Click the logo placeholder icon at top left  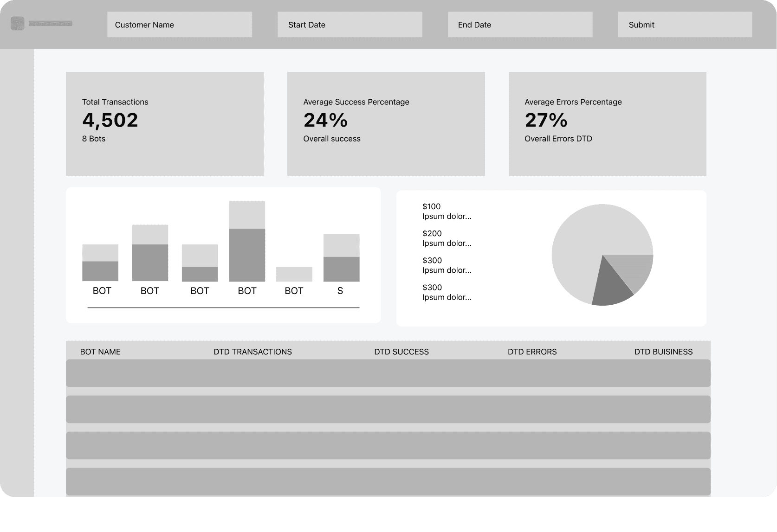tap(18, 23)
